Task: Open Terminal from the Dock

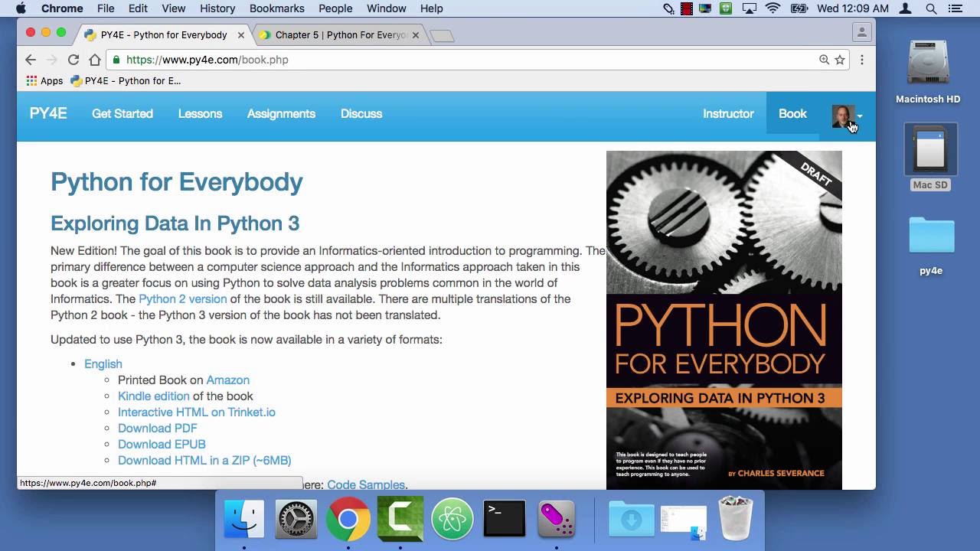Action: (505, 519)
